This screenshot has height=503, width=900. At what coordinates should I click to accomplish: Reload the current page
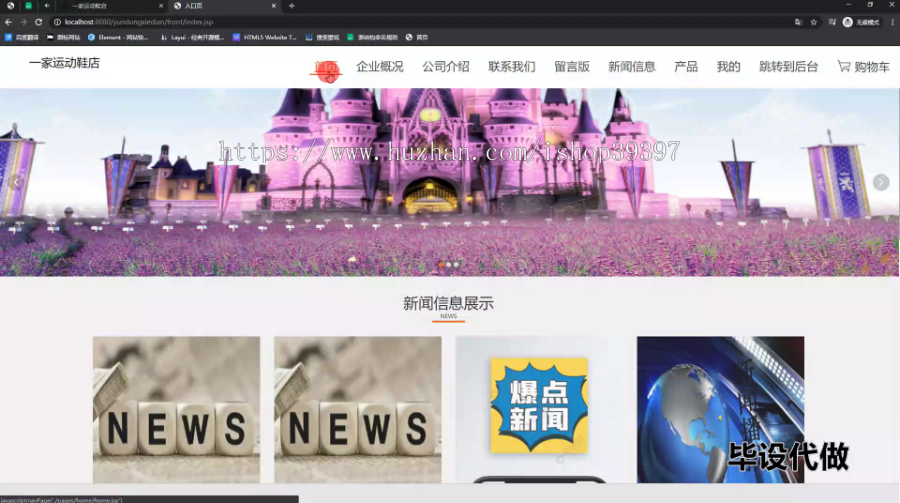tap(38, 22)
